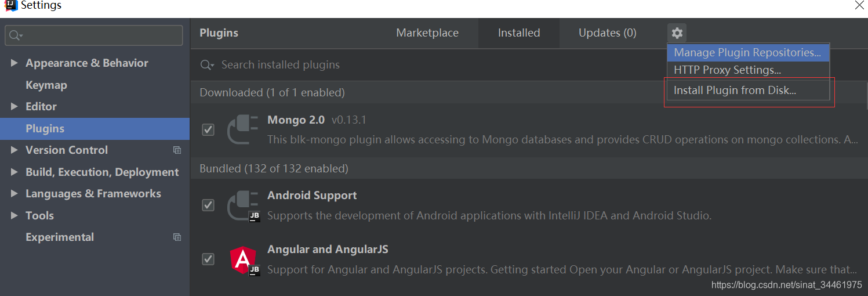This screenshot has width=868, height=296.
Task: Expand Build, Execution, Deployment section
Action: (14, 172)
